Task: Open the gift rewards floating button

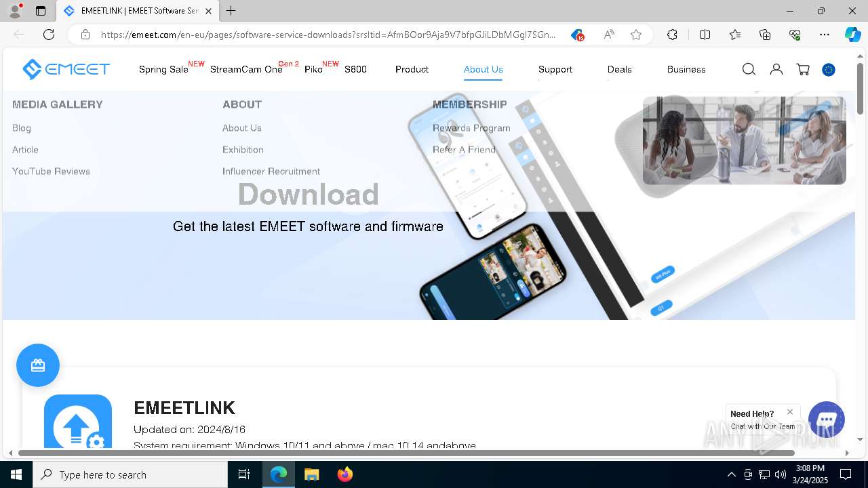Action: (38, 365)
